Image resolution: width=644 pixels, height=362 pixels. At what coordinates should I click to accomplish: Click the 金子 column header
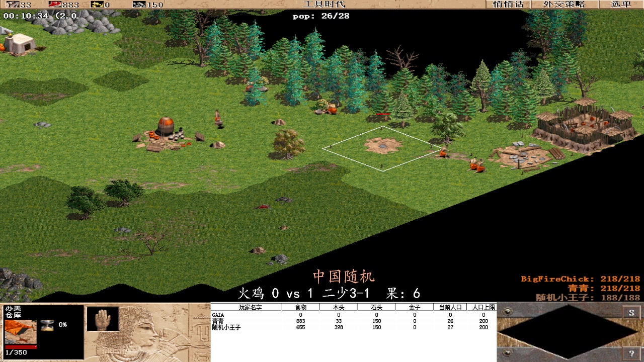pos(414,307)
